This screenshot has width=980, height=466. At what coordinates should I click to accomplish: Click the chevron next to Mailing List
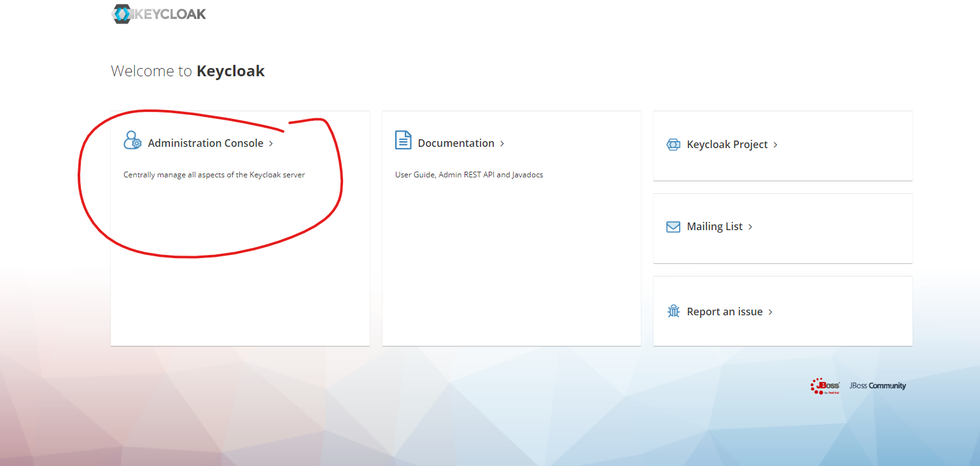pyautogui.click(x=750, y=227)
